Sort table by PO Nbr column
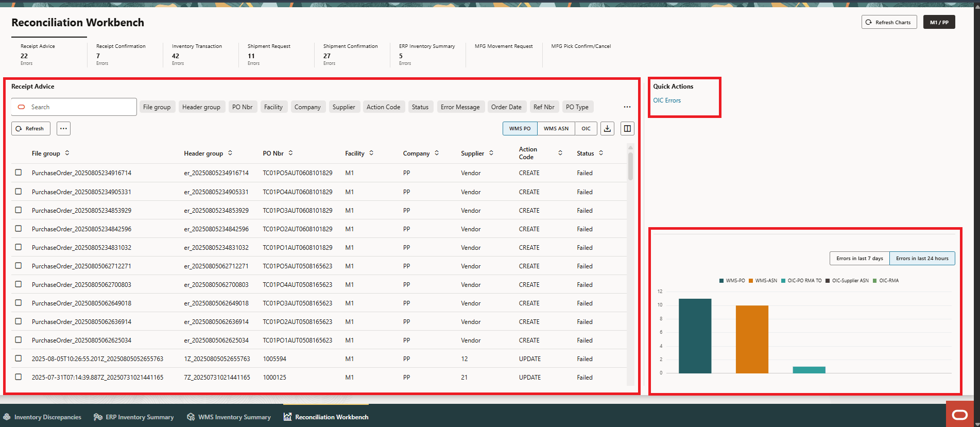 pos(291,153)
